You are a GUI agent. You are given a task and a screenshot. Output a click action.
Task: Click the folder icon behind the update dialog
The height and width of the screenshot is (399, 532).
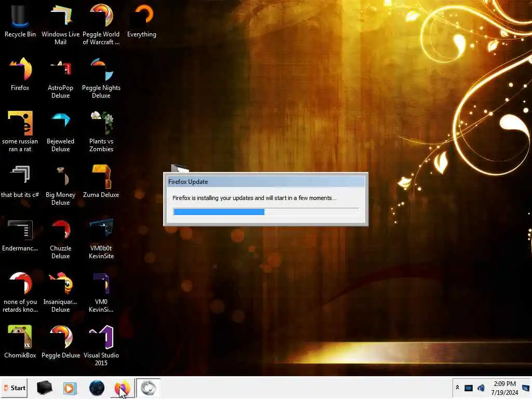(x=179, y=168)
